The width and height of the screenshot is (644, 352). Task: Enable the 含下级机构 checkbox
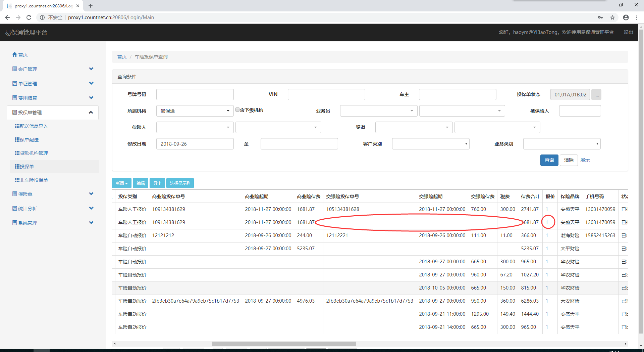(237, 110)
